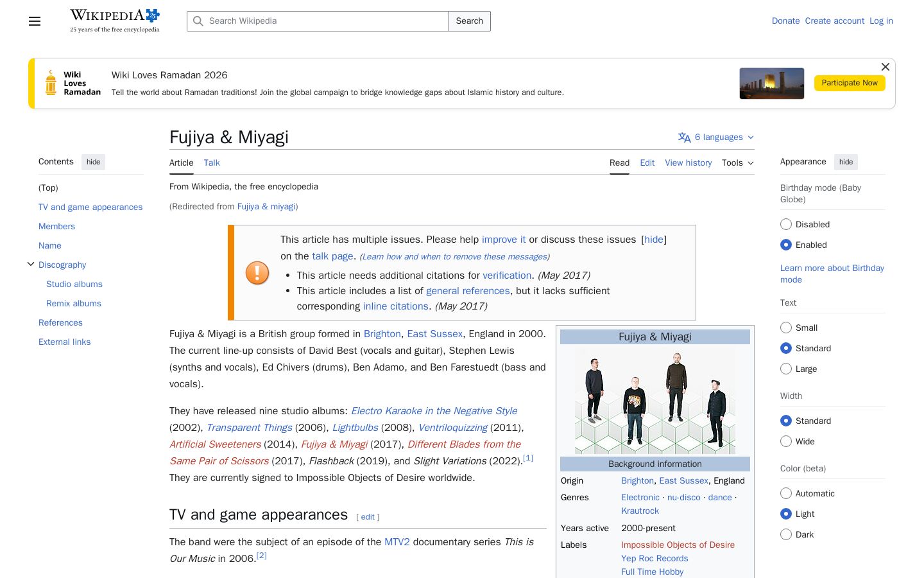Screen dimensions: 924x578
Task: Open the nu-disco genre link
Action: coord(684,498)
